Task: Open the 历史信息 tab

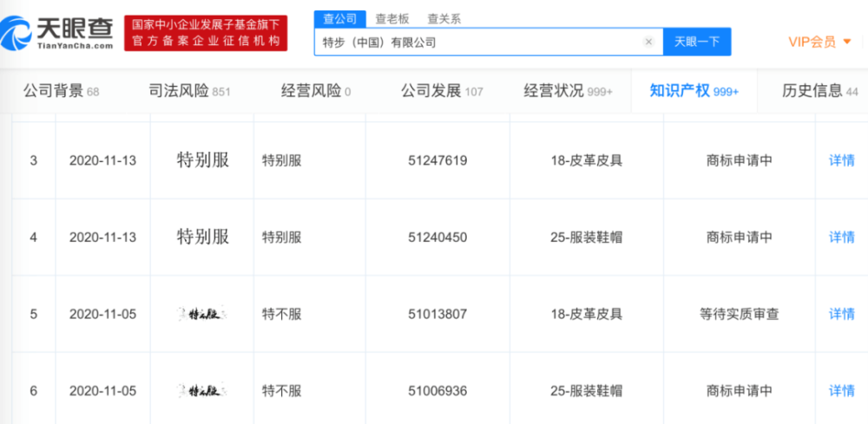Action: 820,91
